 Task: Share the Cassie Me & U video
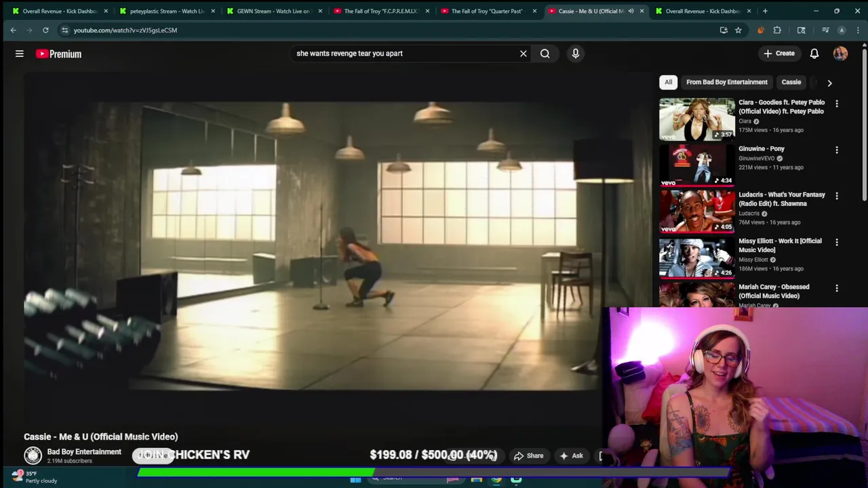click(x=529, y=456)
